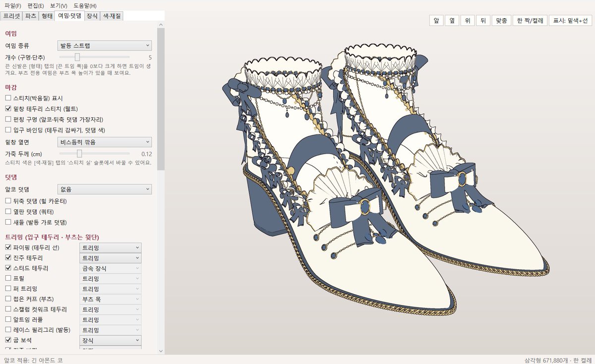Click the 뒤 back view button
This screenshot has height=364, width=595.
[x=482, y=21]
